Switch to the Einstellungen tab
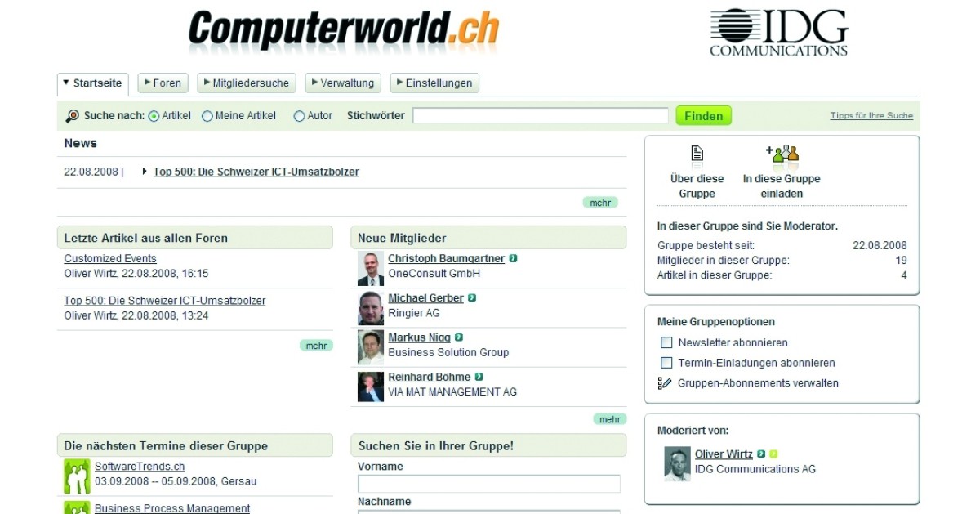 pos(434,83)
